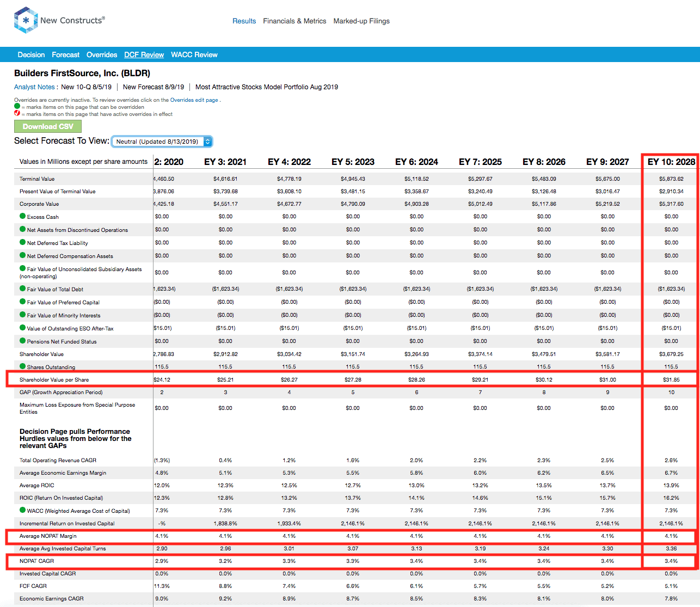700x607 pixels.
Task: Click the $3,679.25 Shareholder Value cell
Action: pos(671,354)
